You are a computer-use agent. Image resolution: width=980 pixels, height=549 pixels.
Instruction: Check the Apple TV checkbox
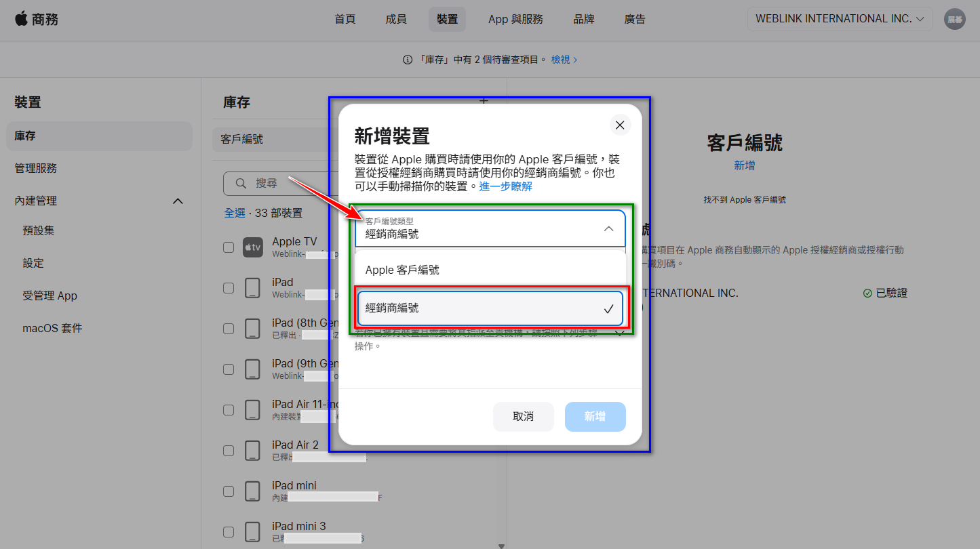click(x=229, y=247)
